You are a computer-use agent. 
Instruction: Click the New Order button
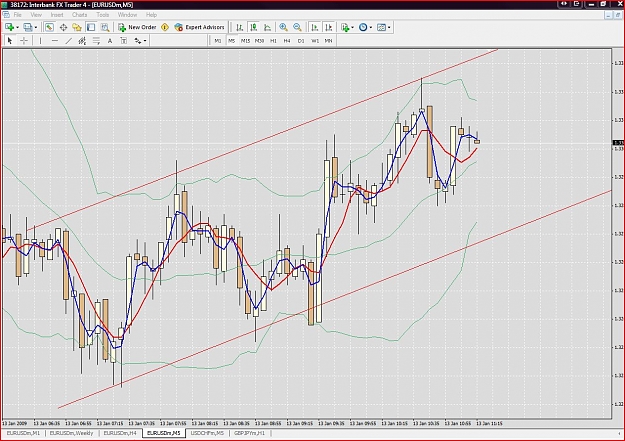[137, 27]
